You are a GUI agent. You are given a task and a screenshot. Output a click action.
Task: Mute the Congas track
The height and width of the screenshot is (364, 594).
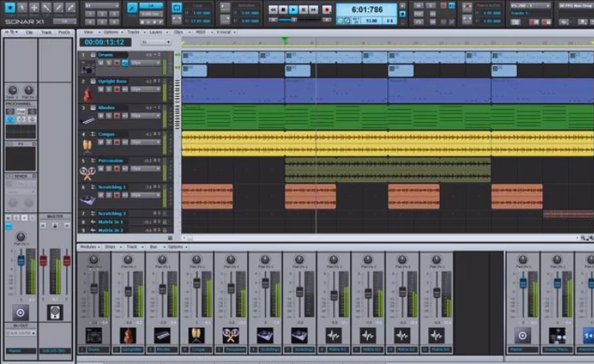coord(101,142)
